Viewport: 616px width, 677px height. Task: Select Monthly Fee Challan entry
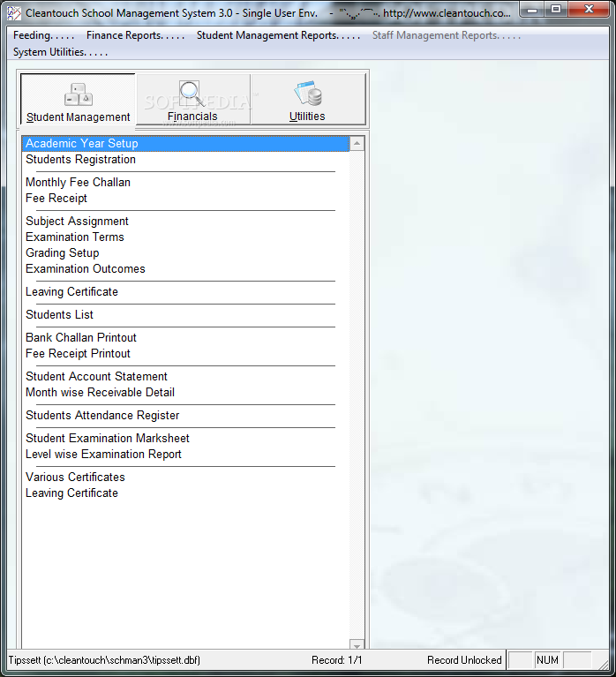click(78, 182)
